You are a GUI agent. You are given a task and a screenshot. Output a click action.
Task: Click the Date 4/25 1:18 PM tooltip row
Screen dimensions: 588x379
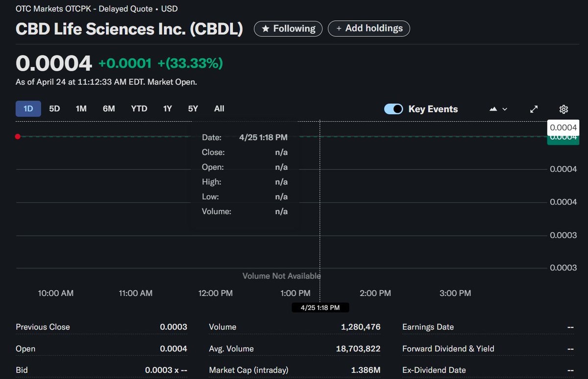tap(245, 137)
